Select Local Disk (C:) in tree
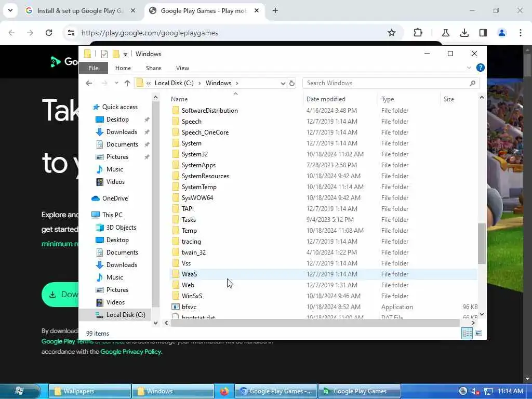 [x=126, y=315]
